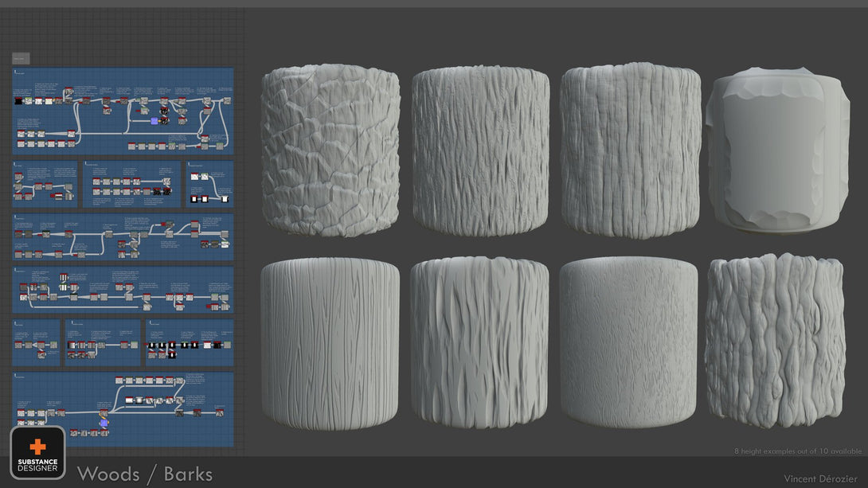Select the small gray comment box above the graphs

tap(21, 58)
